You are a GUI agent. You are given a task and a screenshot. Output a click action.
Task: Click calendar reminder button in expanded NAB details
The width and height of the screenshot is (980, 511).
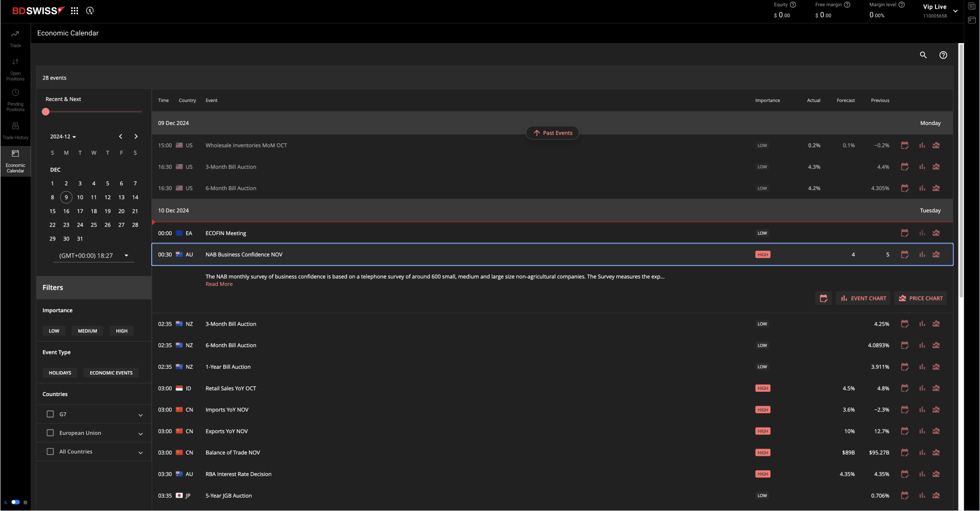click(823, 298)
